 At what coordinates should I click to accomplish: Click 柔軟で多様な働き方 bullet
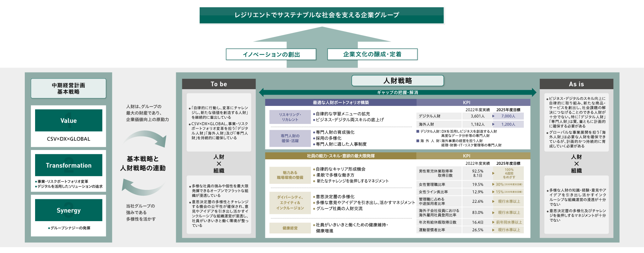tap(333, 175)
